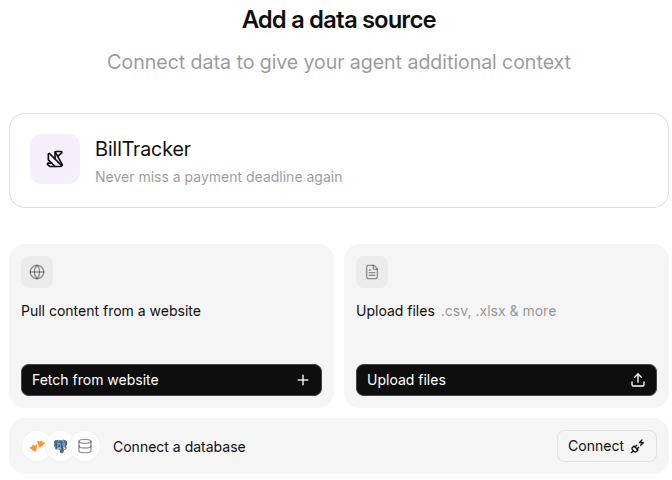Viewport: 672px width, 480px height.
Task: Click the 'Upload files' card label
Action: click(395, 311)
